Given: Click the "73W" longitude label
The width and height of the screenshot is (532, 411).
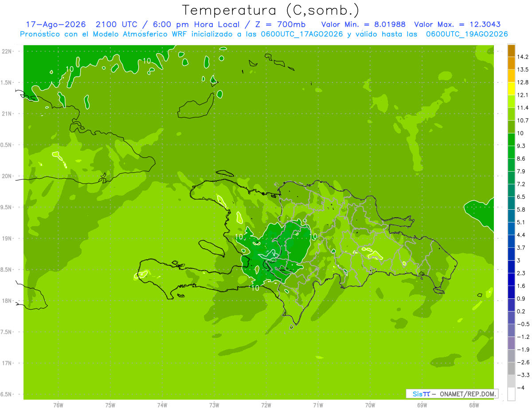Looking at the screenshot, I should coord(214,405).
